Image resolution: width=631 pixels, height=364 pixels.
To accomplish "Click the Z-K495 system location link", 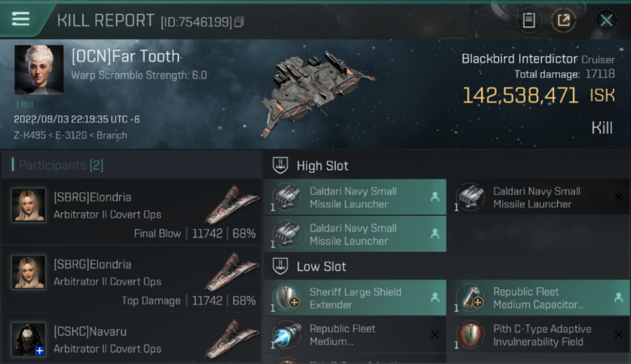I will (x=27, y=135).
